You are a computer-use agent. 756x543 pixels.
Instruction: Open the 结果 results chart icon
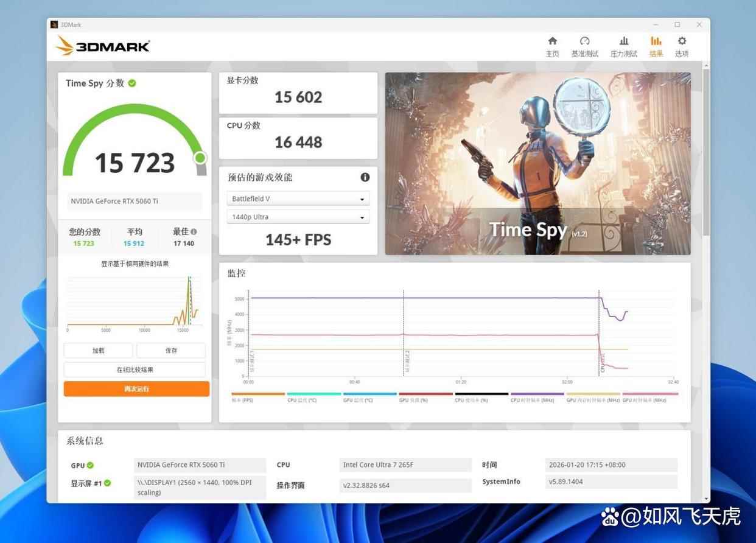[656, 41]
